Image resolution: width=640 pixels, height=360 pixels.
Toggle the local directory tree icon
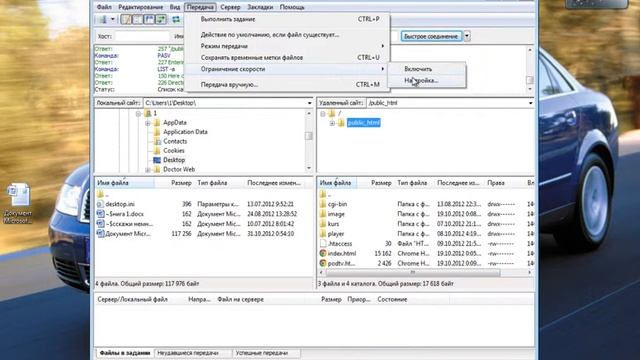[x=138, y=19]
